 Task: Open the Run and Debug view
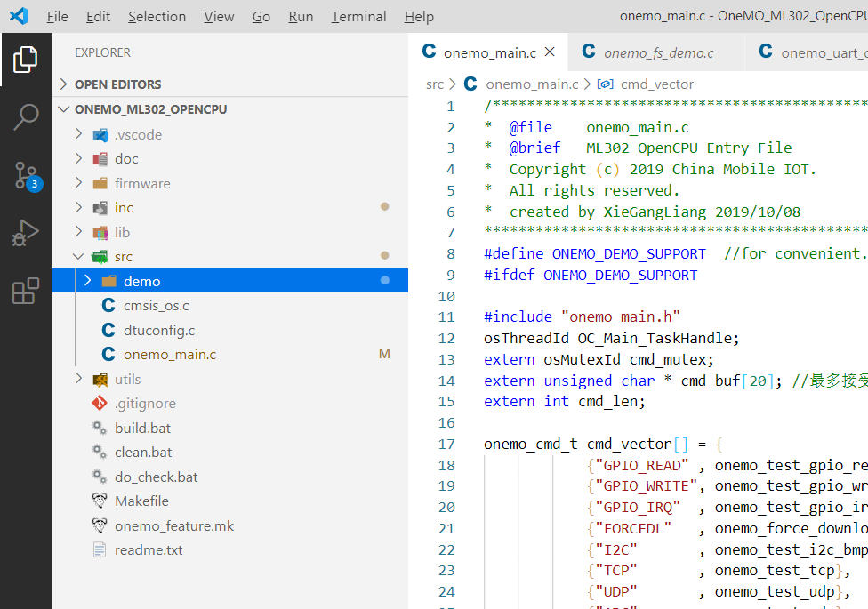pos(26,233)
